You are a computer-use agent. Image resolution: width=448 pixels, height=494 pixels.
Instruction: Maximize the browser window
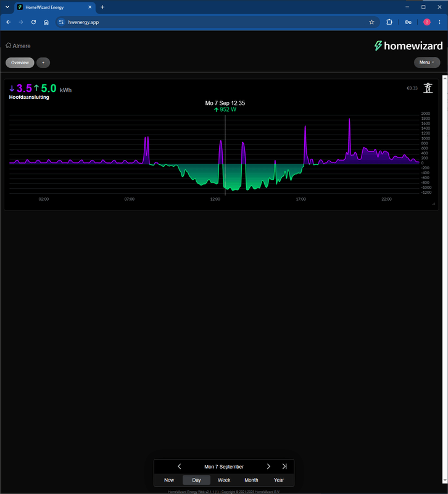coord(423,7)
